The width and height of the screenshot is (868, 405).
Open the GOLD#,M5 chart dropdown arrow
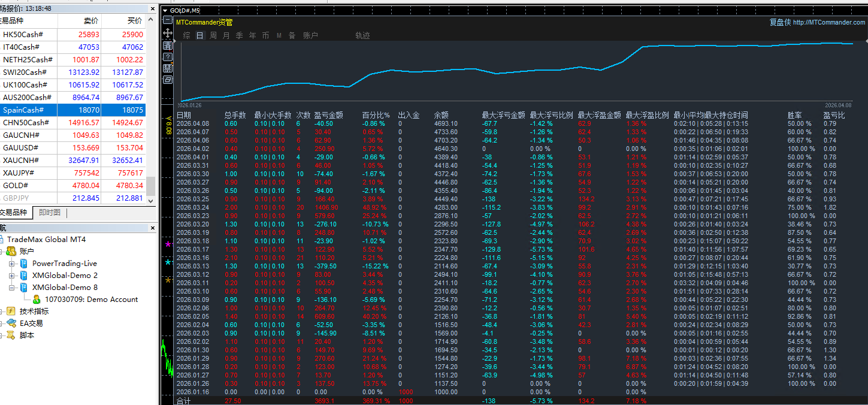pyautogui.click(x=165, y=10)
